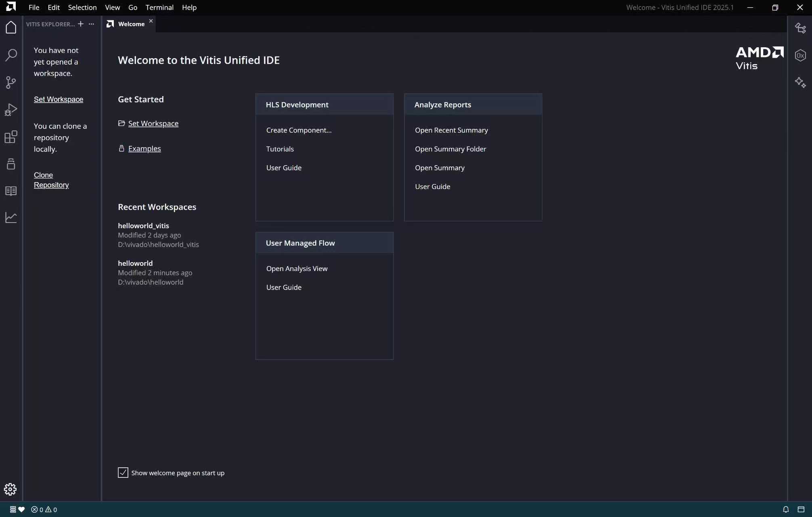Click the sparkle icon on right sidebar

[x=800, y=82]
